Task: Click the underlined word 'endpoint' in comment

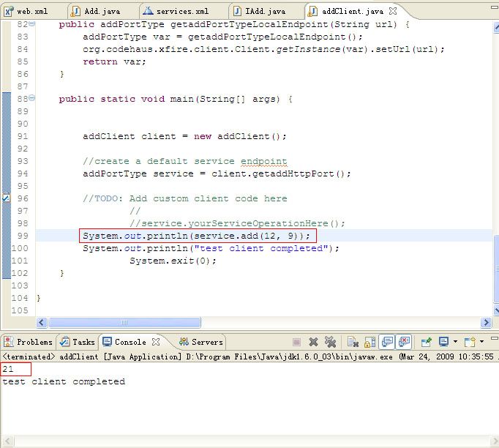Action: [264, 162]
